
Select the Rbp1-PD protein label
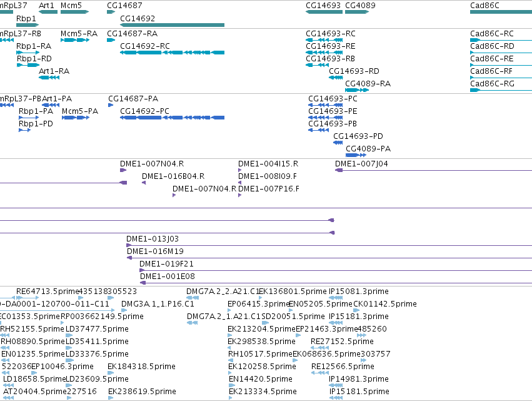coord(36,124)
